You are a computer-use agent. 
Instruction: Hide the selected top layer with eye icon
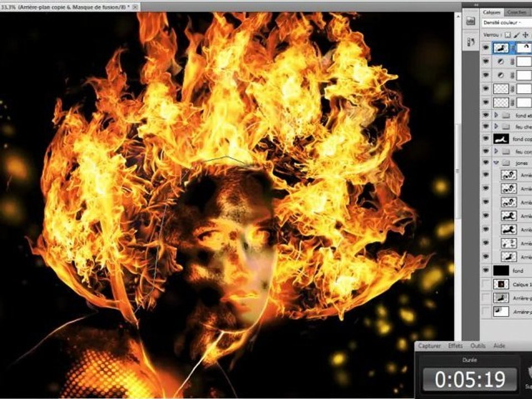(486, 48)
